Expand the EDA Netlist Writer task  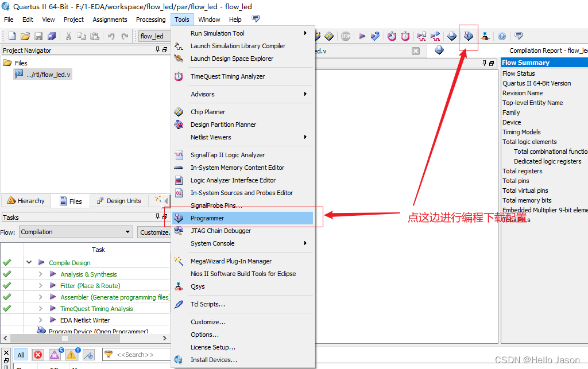coord(41,320)
